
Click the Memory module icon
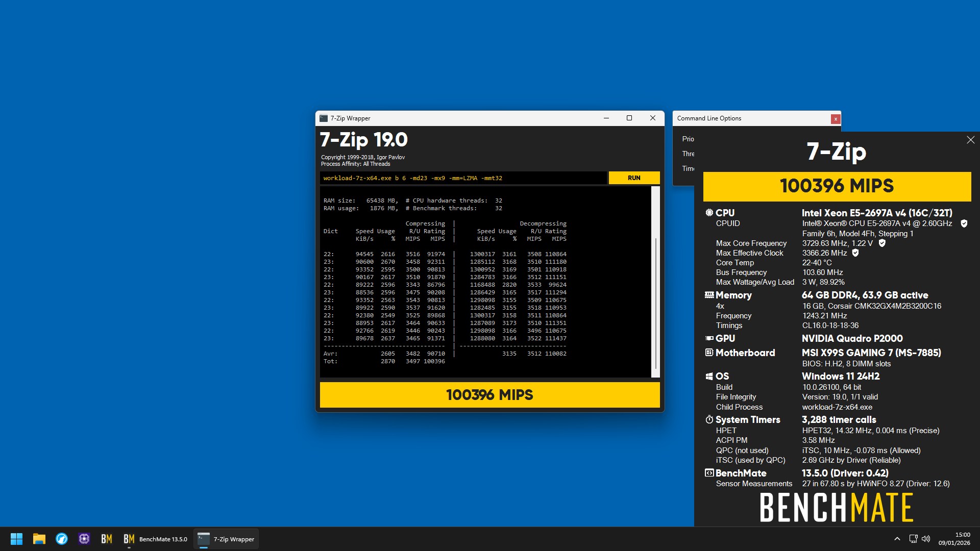coord(709,295)
